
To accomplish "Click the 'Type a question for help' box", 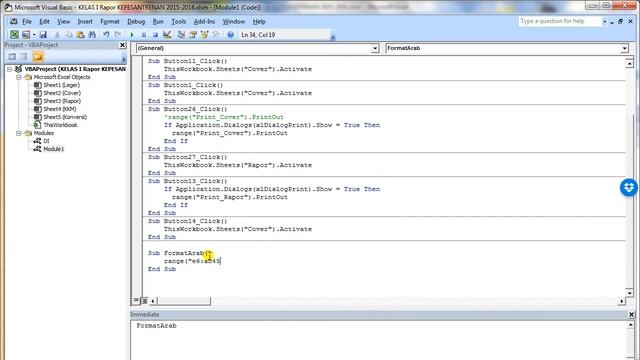I will pyautogui.click(x=560, y=21).
